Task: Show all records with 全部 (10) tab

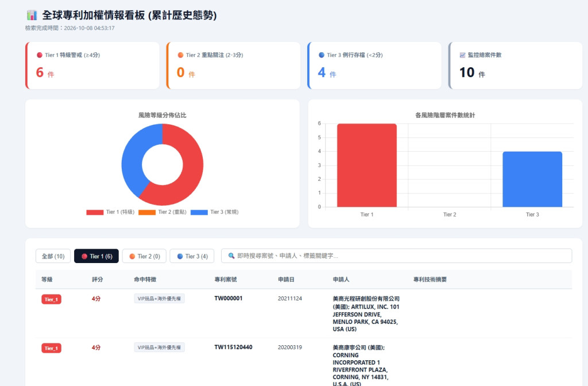Action: pos(53,256)
